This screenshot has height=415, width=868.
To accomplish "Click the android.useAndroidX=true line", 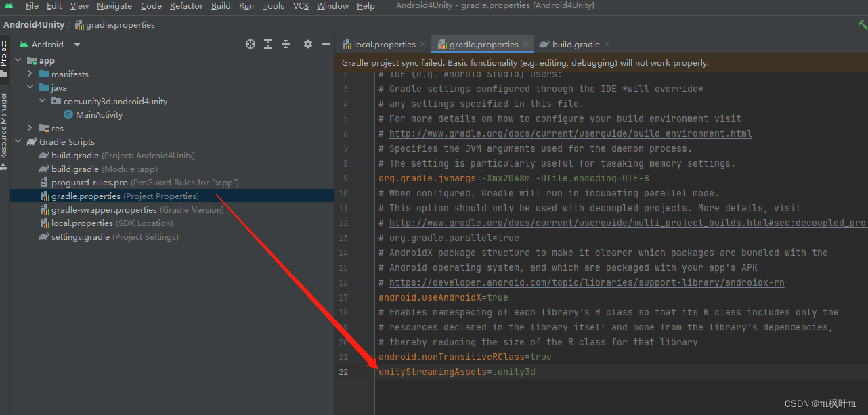I will 443,297.
